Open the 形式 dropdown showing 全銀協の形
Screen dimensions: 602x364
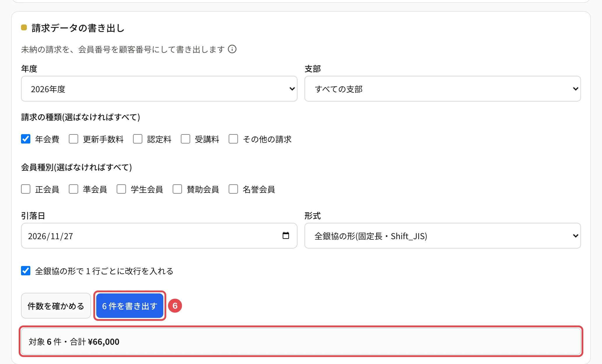[443, 236]
